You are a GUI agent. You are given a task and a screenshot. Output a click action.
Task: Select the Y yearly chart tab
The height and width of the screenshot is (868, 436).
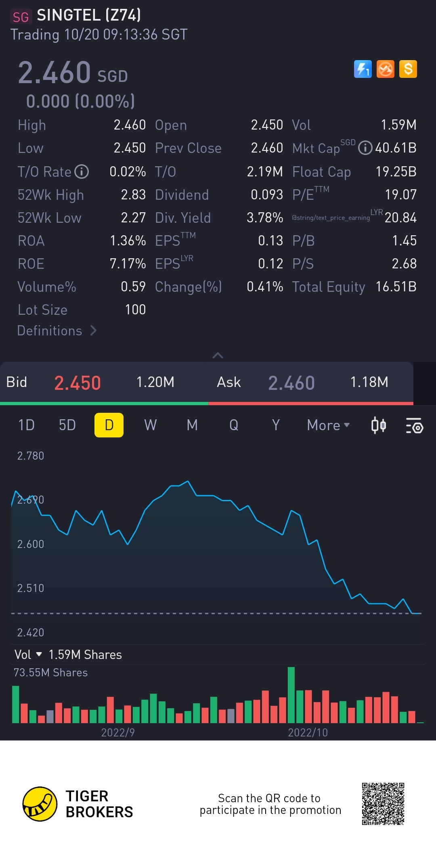(275, 425)
